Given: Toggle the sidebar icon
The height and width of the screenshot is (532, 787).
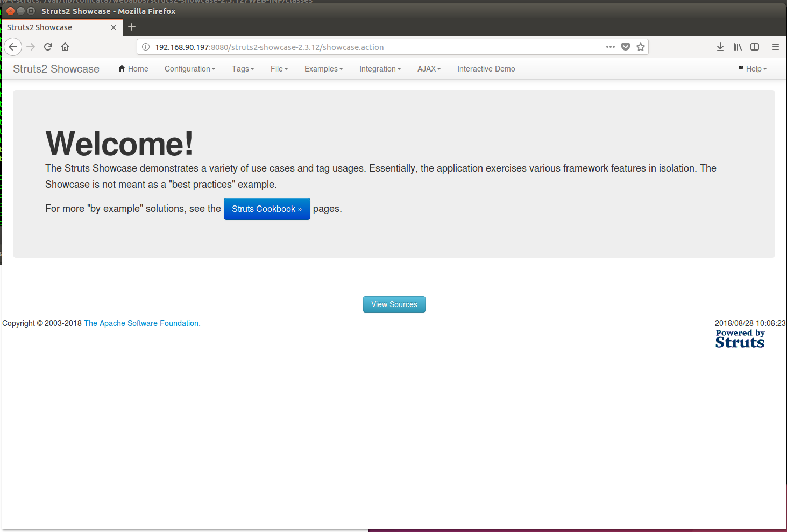Looking at the screenshot, I should 755,47.
